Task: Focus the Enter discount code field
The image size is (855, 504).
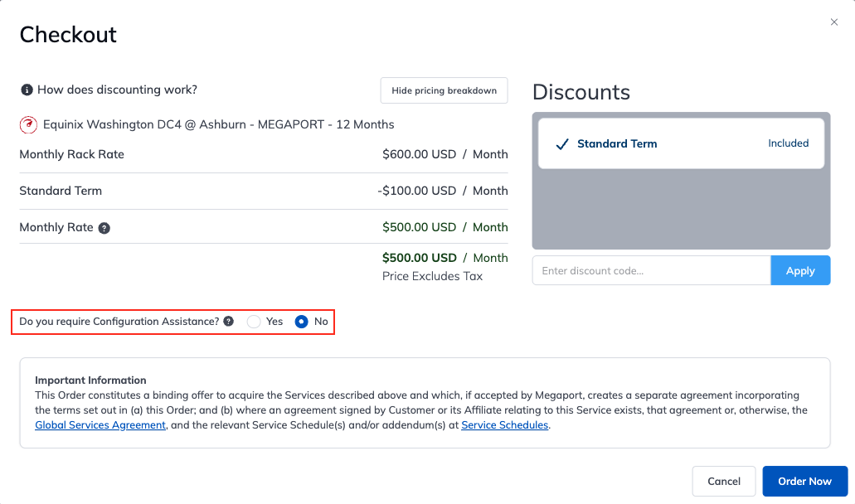Action: (x=652, y=271)
